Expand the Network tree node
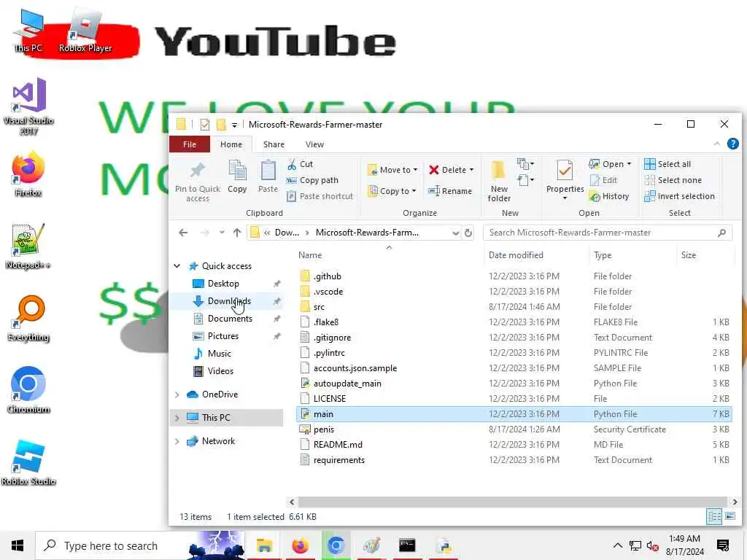The height and width of the screenshot is (560, 747). click(177, 441)
